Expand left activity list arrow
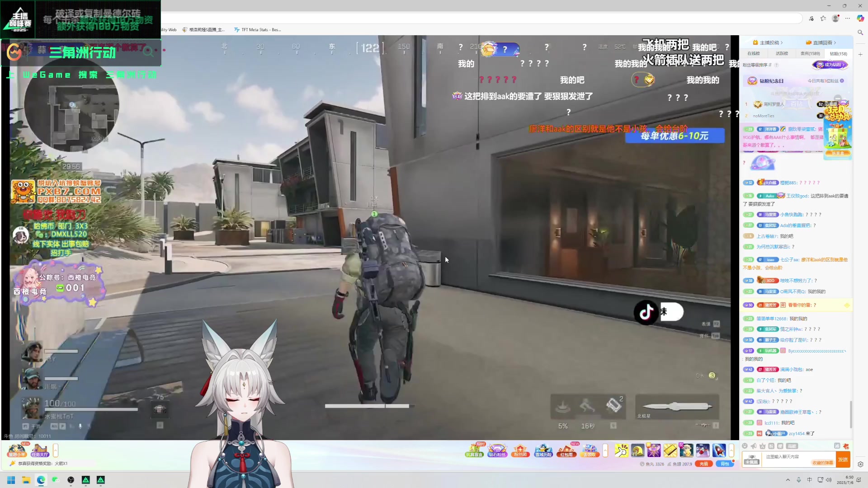 56,450
